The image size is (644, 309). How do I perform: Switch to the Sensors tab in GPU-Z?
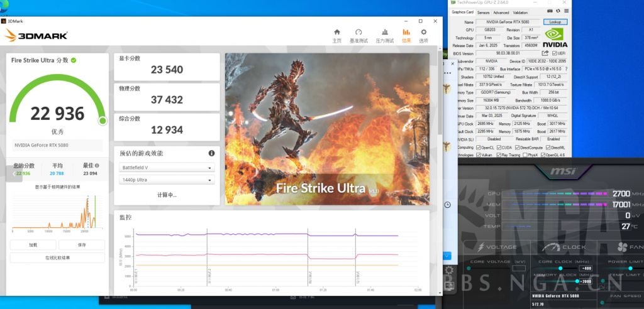point(483,12)
